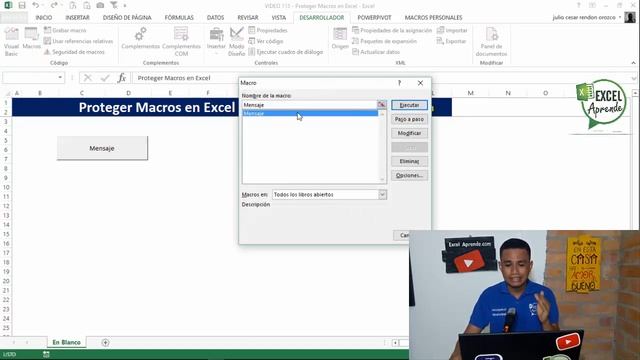Click Actualizar datos
This screenshot has width=640, height=360.
376,52
